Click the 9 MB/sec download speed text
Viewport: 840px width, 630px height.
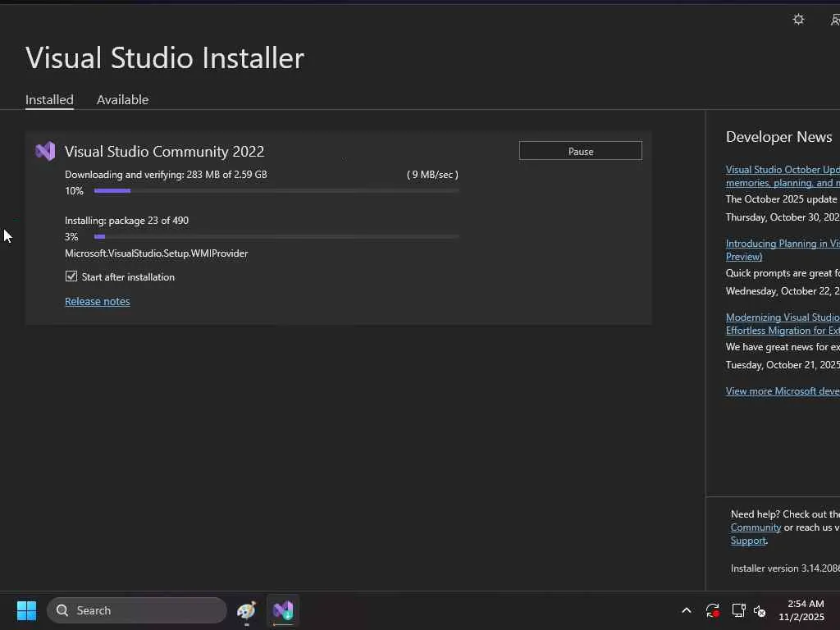coord(433,175)
